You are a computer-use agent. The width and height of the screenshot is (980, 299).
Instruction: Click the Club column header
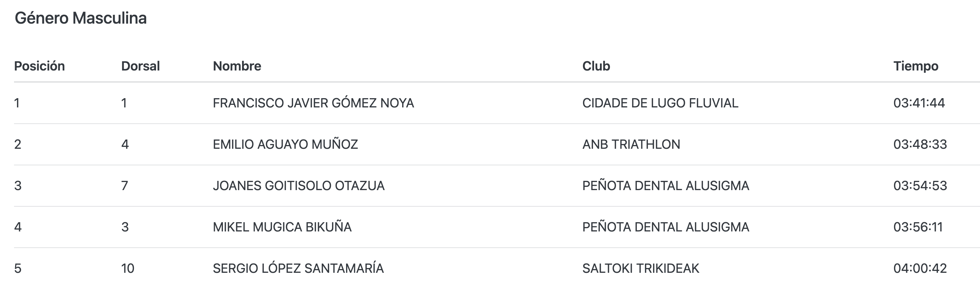click(596, 66)
